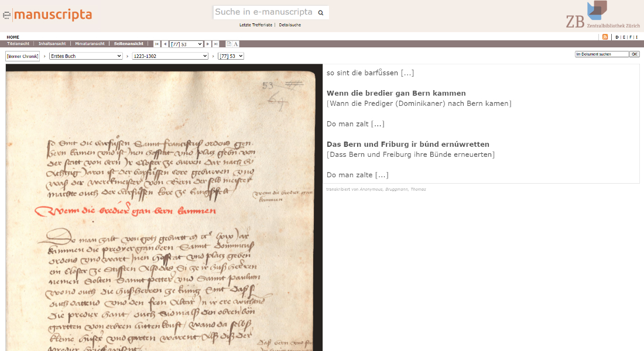
Task: Switch language to Italian (I)
Action: [636, 37]
